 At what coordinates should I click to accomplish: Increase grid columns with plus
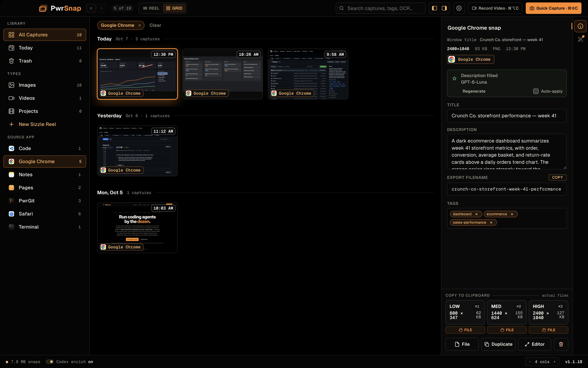coord(555,362)
